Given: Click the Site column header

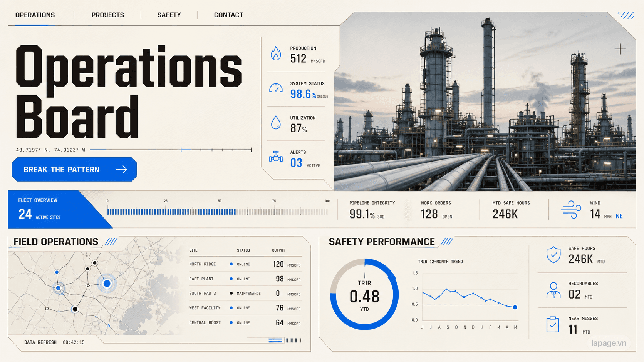Looking at the screenshot, I should (x=193, y=250).
